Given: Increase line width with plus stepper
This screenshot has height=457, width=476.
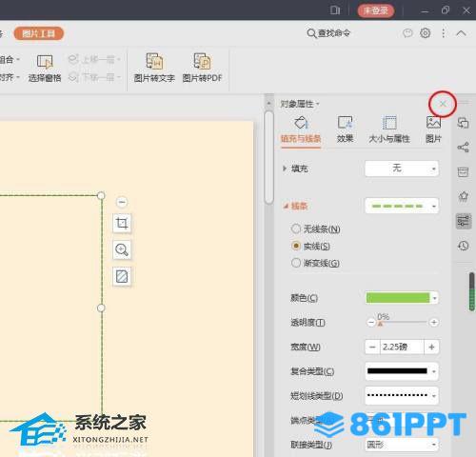Looking at the screenshot, I should click(431, 347).
